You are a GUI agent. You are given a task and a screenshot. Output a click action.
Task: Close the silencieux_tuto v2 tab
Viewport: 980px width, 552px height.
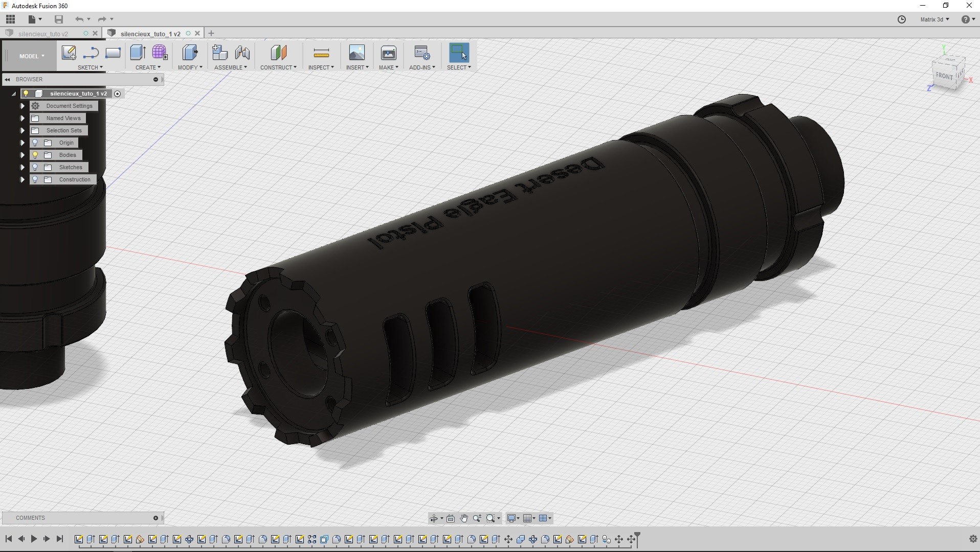95,33
